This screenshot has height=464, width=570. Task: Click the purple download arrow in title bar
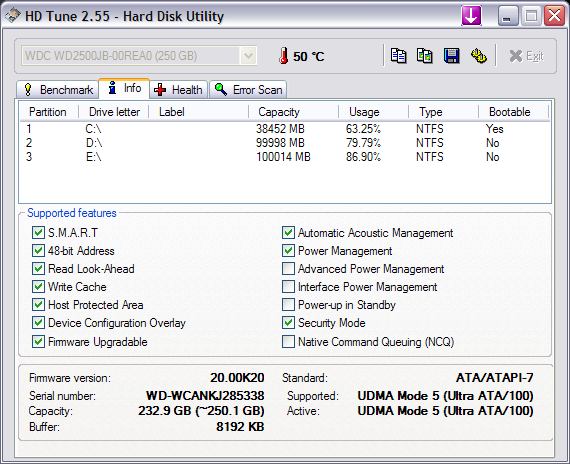tap(471, 16)
